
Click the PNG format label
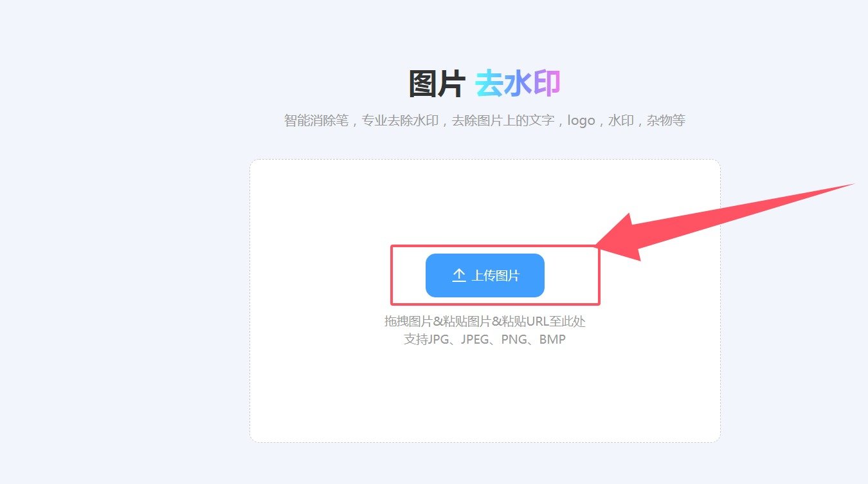click(x=514, y=339)
